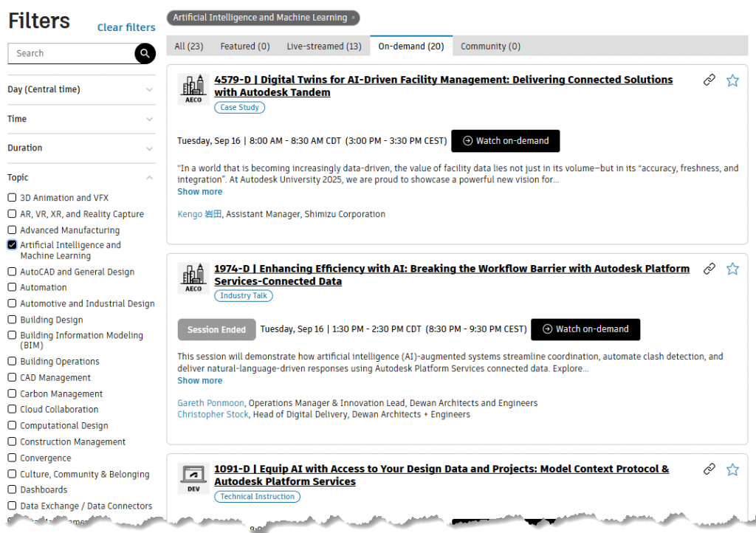Open the Featured (0) tab
The width and height of the screenshot is (756, 533).
tap(245, 47)
